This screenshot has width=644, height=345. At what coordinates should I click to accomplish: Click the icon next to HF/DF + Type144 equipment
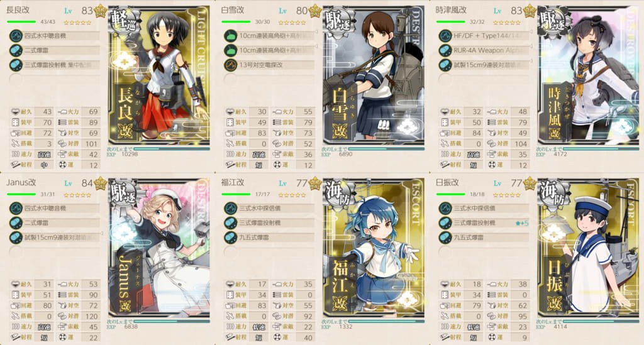[x=445, y=36]
